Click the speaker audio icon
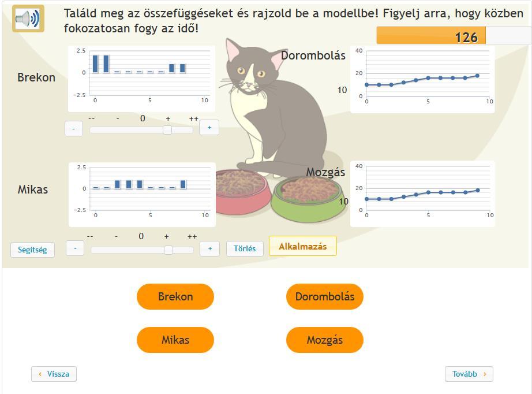532x394 pixels. (28, 18)
